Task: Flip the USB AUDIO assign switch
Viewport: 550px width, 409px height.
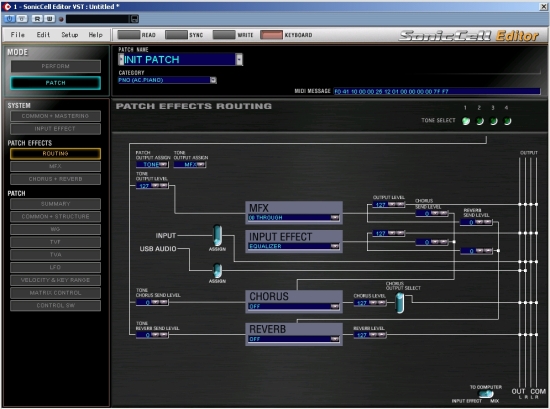Action: 217,270
